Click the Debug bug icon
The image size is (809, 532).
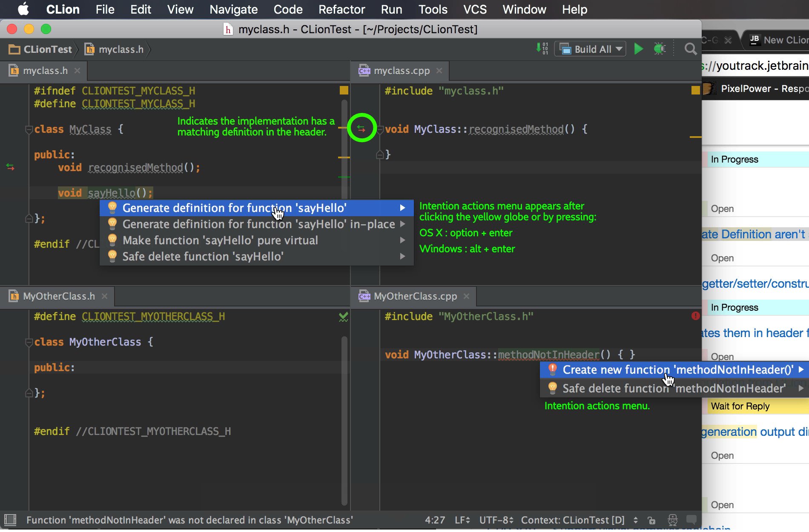(x=660, y=49)
